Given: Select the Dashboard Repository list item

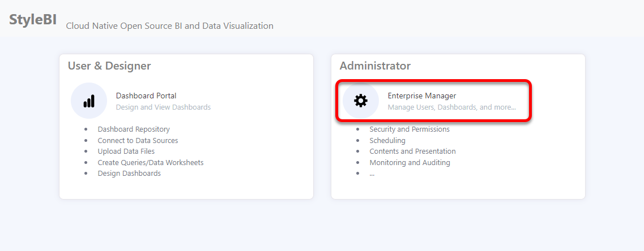Looking at the screenshot, I should [x=134, y=129].
